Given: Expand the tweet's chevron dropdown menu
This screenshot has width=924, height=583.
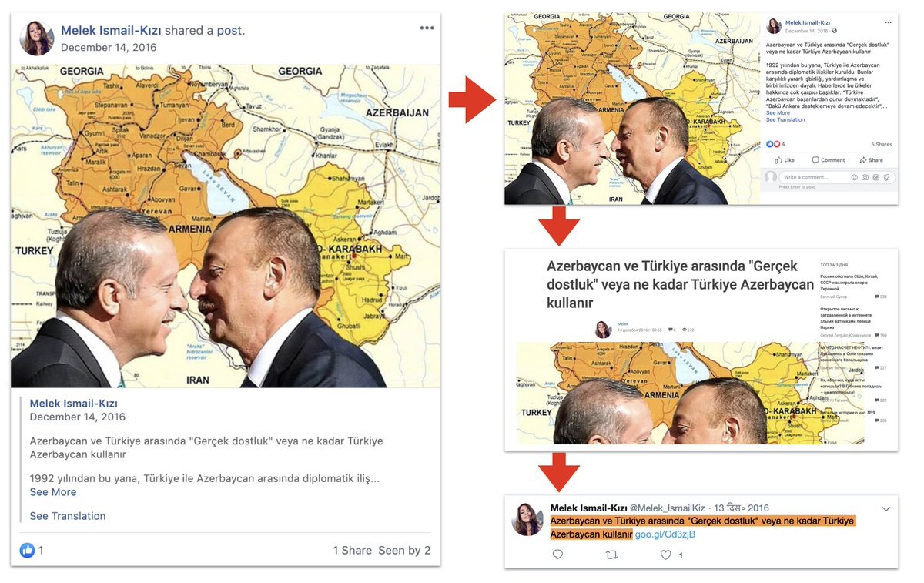Looking at the screenshot, I should pyautogui.click(x=885, y=509).
